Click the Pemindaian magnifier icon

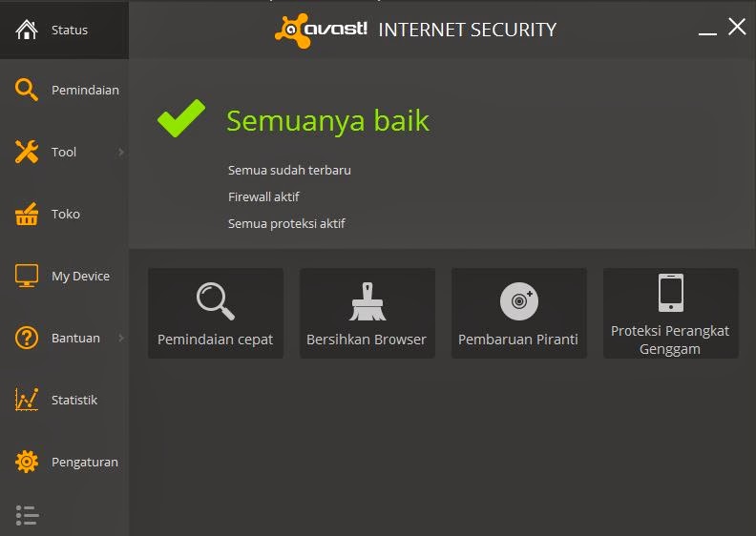27,90
